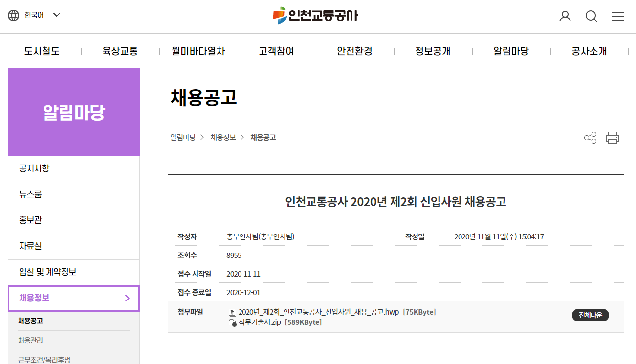
Task: Click the 전체다운 download button
Action: pos(590,315)
